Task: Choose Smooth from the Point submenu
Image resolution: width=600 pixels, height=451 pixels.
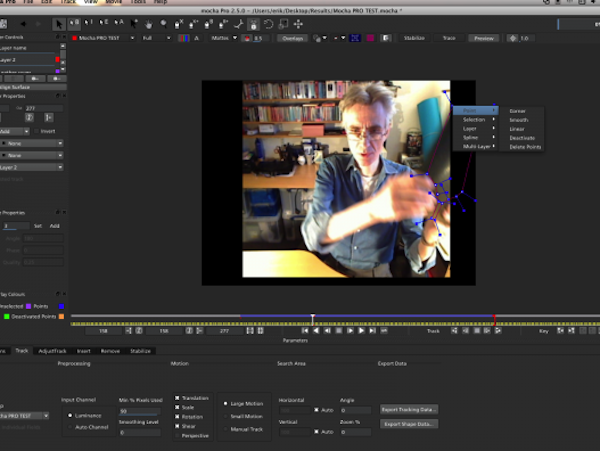Action: click(518, 119)
